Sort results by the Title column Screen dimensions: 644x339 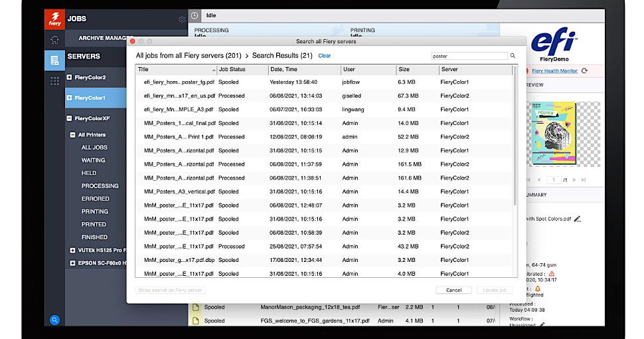pos(176,70)
